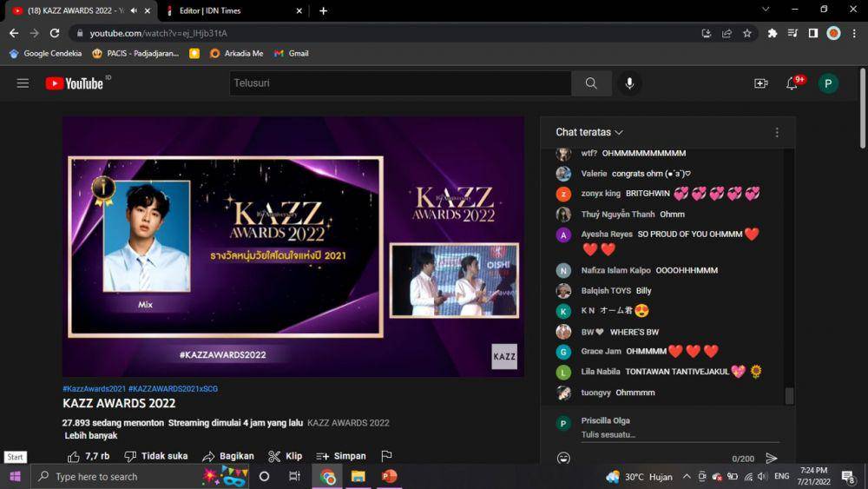868x489 pixels.
Task: Report the video with flag icon
Action: coord(386,456)
